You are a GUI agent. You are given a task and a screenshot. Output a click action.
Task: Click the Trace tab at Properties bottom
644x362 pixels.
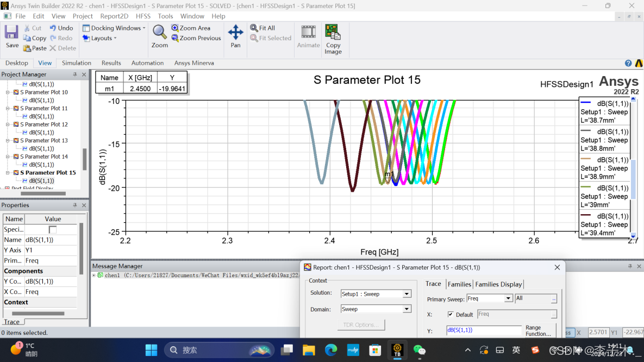11,322
